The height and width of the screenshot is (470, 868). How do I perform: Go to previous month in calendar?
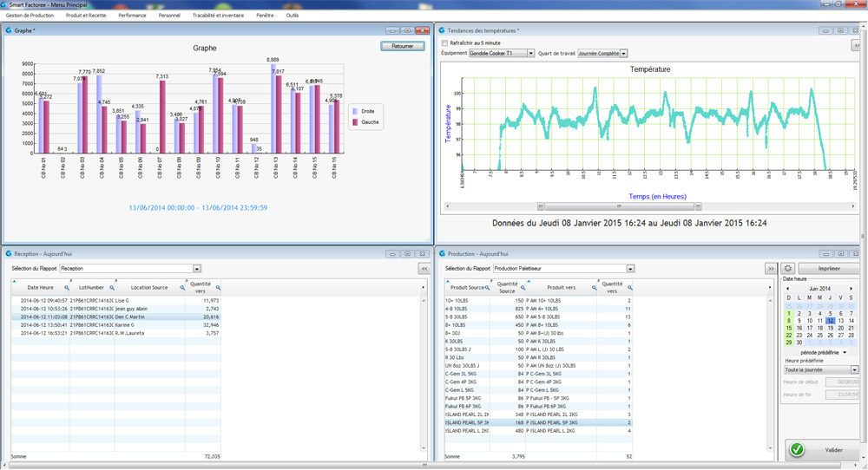coord(788,289)
